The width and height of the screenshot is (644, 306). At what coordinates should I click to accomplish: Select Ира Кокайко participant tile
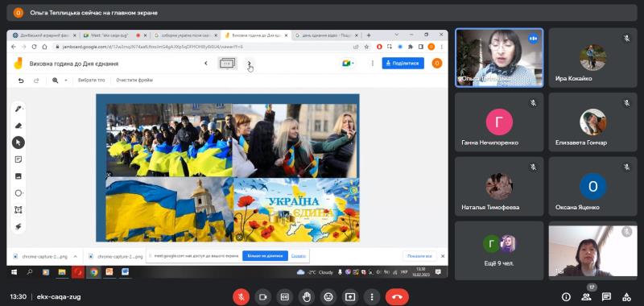pos(592,58)
